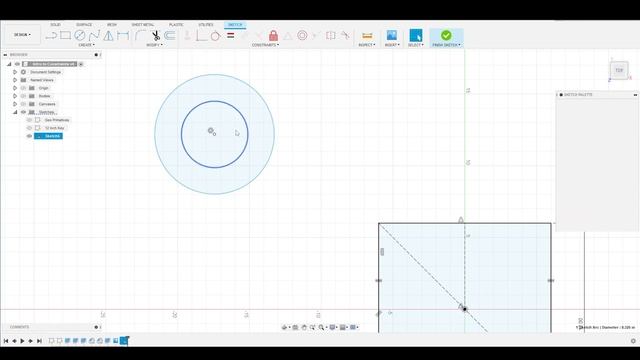Switch to the SOLID tab

(x=55, y=25)
